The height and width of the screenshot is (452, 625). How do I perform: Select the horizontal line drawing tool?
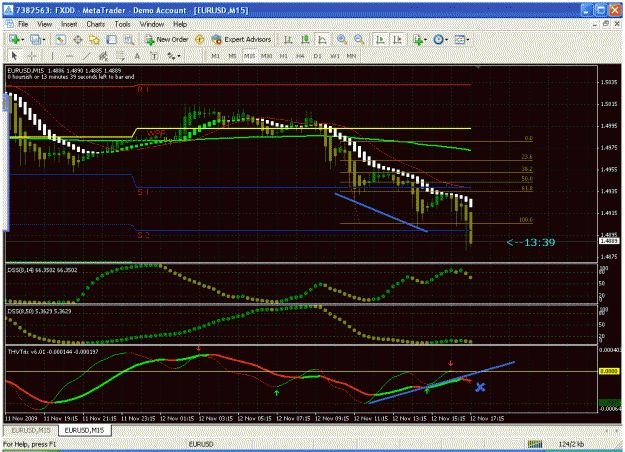[69, 56]
